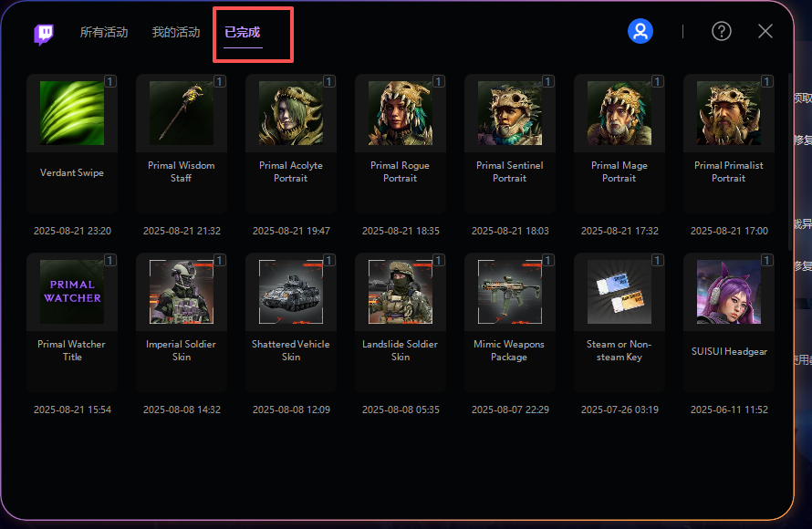Click the Landslide Soldier Skin image

[x=401, y=292]
